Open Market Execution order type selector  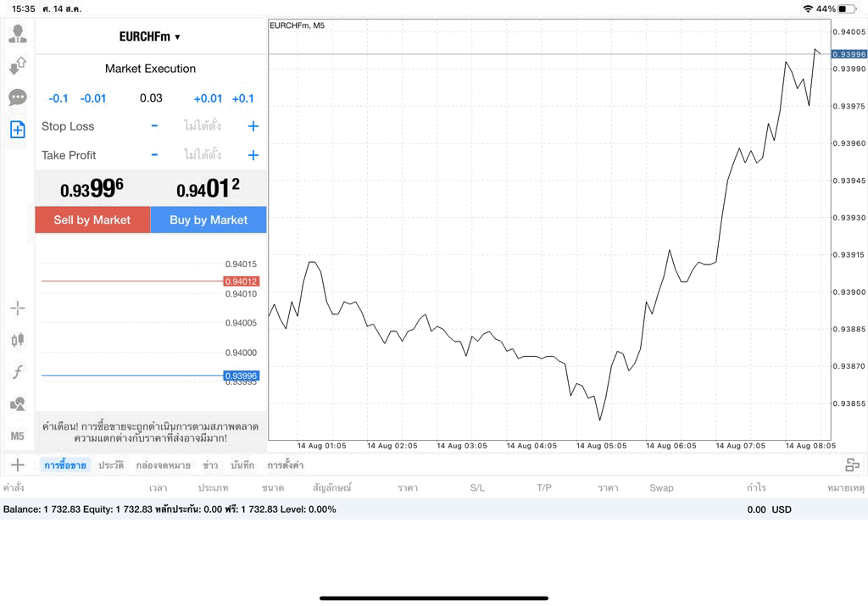[x=151, y=69]
